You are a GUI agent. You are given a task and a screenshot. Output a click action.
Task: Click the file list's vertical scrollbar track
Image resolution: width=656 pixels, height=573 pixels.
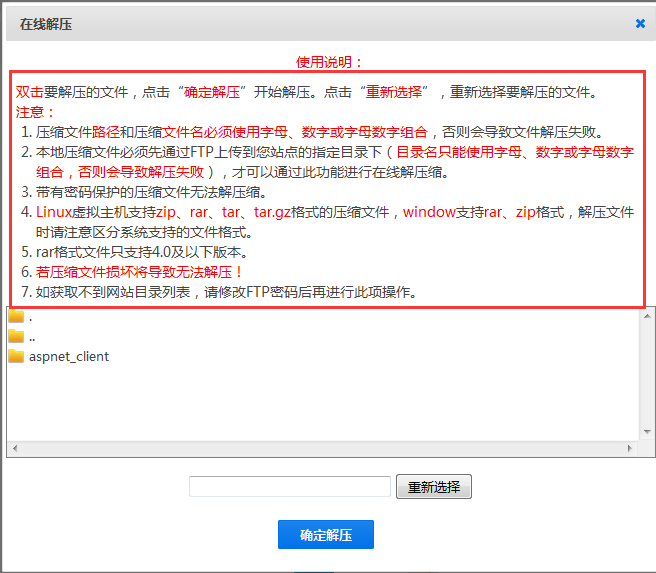pyautogui.click(x=647, y=375)
